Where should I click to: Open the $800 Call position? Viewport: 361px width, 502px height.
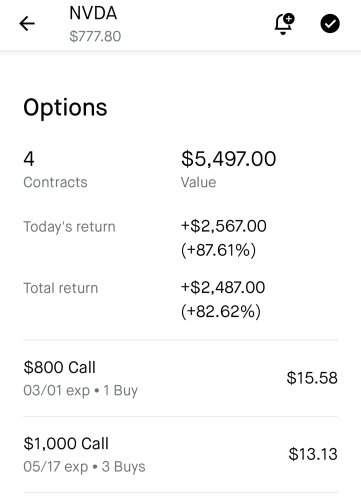tap(180, 378)
